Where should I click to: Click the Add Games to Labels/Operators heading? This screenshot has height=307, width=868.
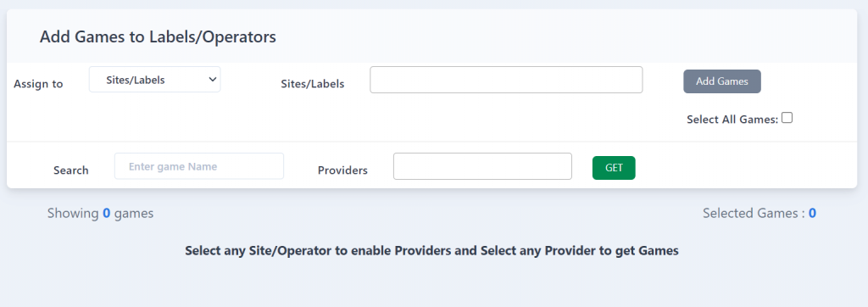coord(158,37)
